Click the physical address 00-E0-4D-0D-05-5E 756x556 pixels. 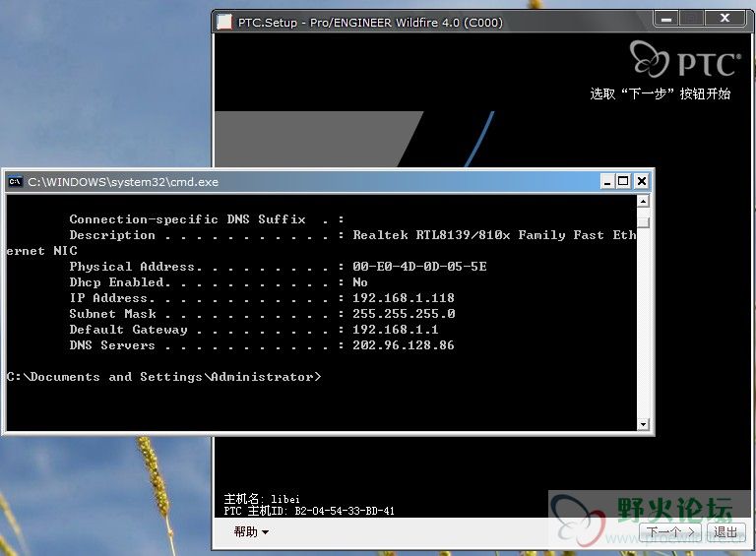[x=419, y=267]
